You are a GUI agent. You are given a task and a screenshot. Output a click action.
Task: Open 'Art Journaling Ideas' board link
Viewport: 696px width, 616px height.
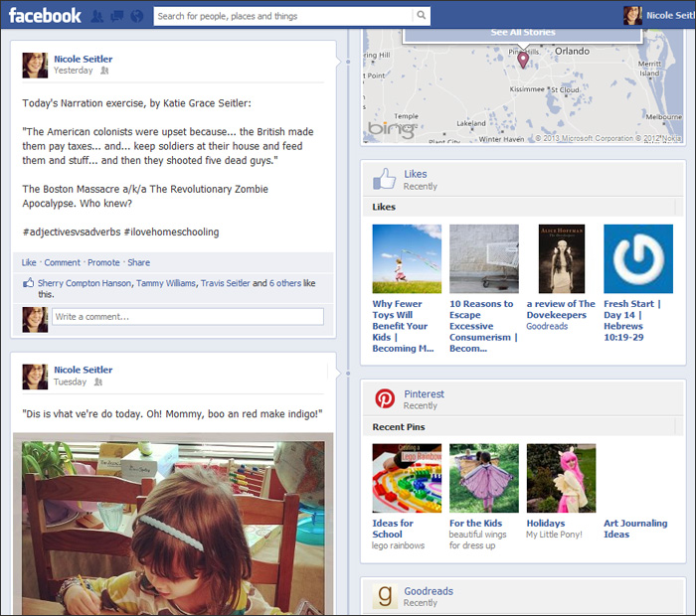pyautogui.click(x=635, y=529)
